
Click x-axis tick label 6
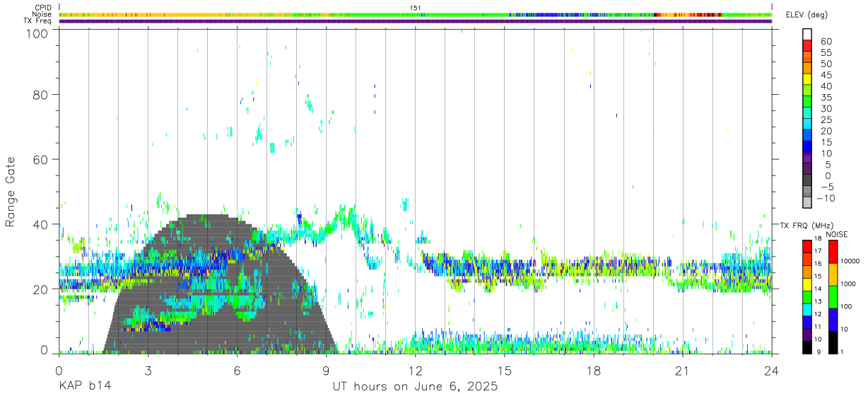click(x=237, y=371)
